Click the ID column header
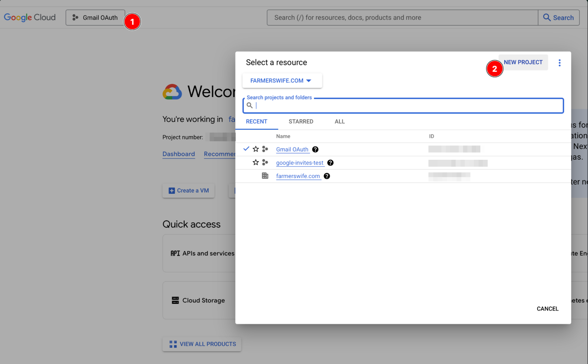Viewport: 588px width, 364px height. click(431, 136)
